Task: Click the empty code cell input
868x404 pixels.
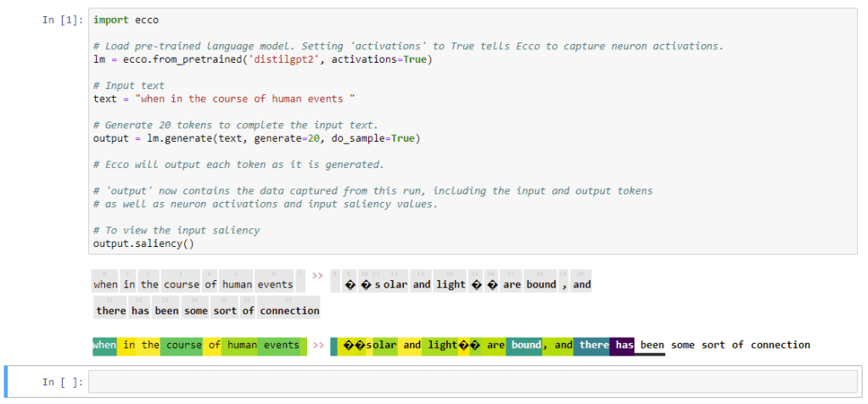Action: (473, 382)
